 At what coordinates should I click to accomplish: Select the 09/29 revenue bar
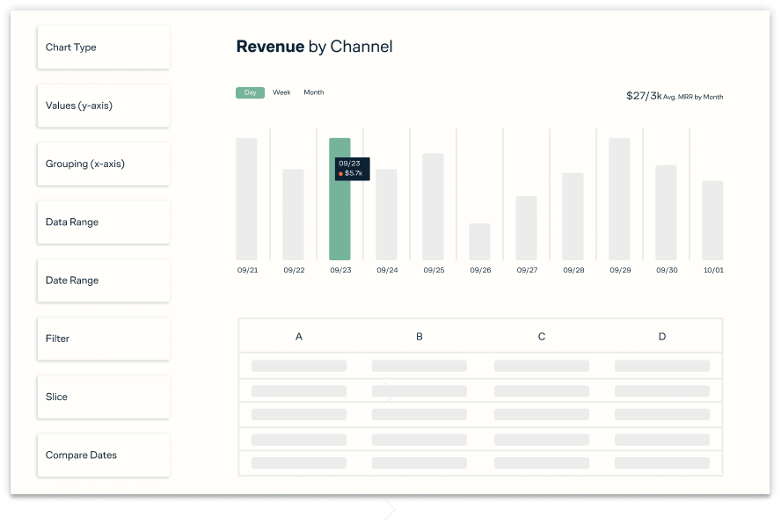[x=619, y=199]
